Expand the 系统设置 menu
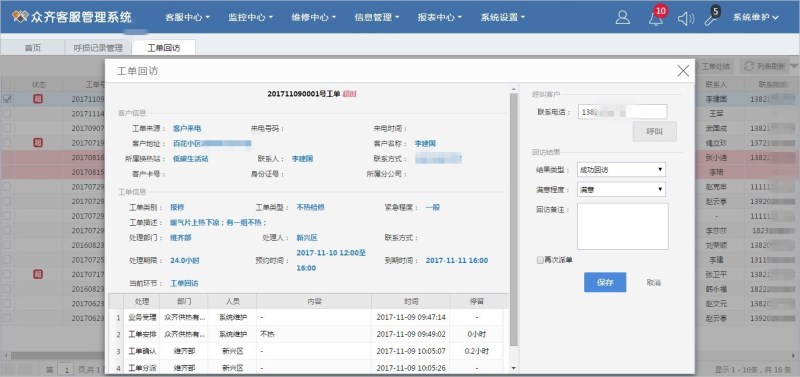The width and height of the screenshot is (800, 377). [x=503, y=17]
